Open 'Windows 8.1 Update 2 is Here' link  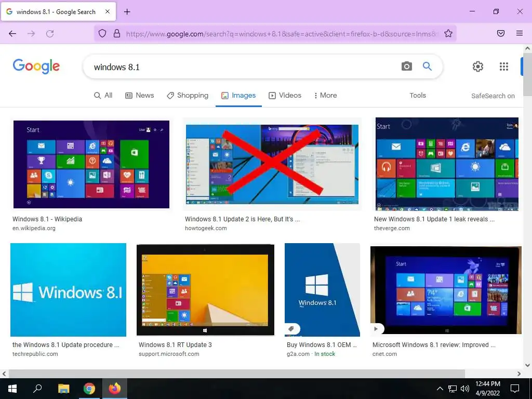(x=242, y=219)
